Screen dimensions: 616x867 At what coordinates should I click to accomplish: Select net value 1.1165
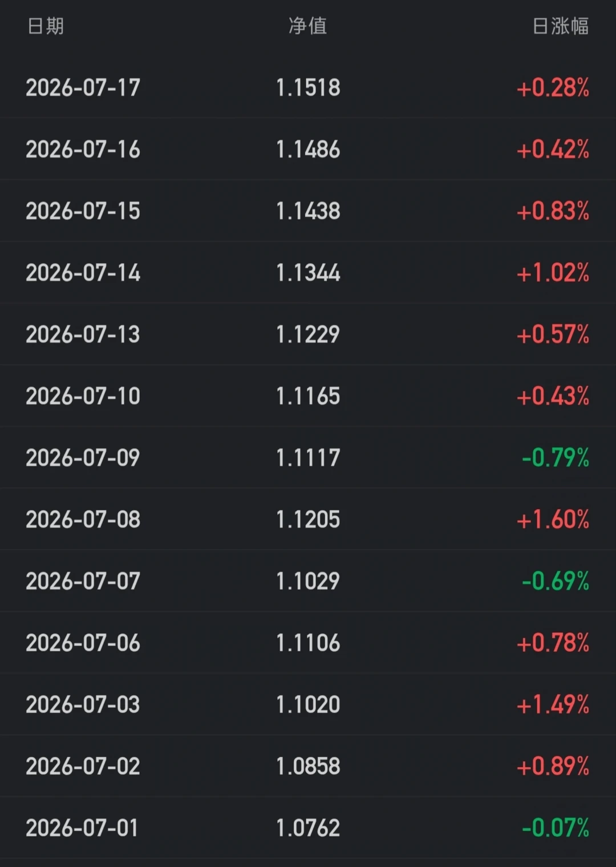pyautogui.click(x=308, y=396)
